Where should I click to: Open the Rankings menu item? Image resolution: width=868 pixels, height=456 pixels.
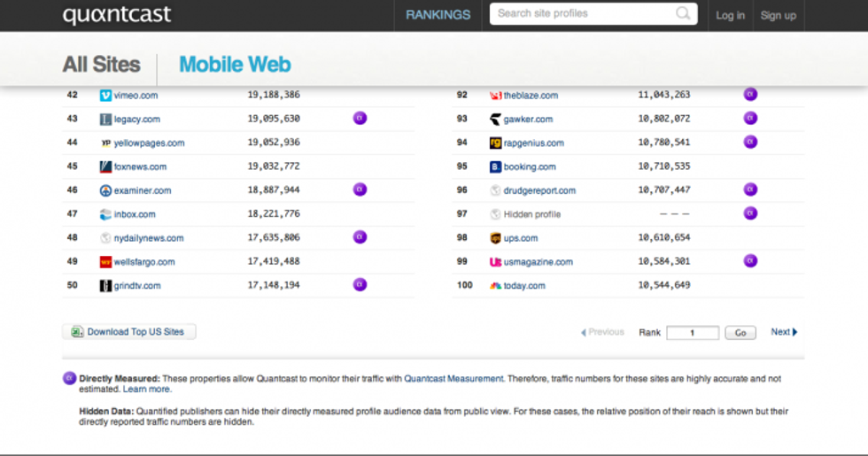438,15
